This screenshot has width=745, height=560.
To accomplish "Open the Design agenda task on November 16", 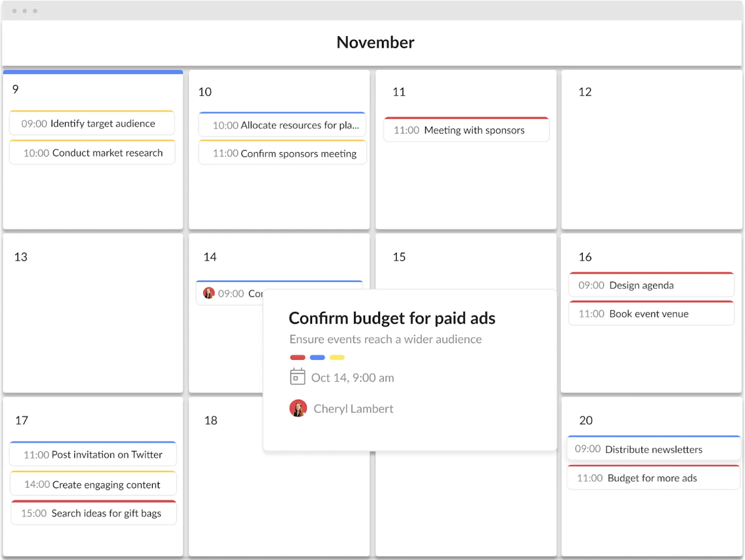I will [x=651, y=285].
